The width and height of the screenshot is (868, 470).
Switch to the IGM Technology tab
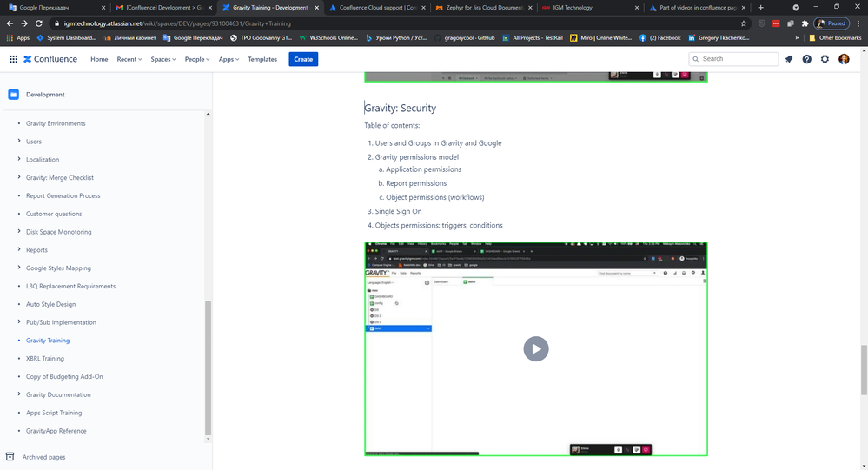tap(589, 8)
